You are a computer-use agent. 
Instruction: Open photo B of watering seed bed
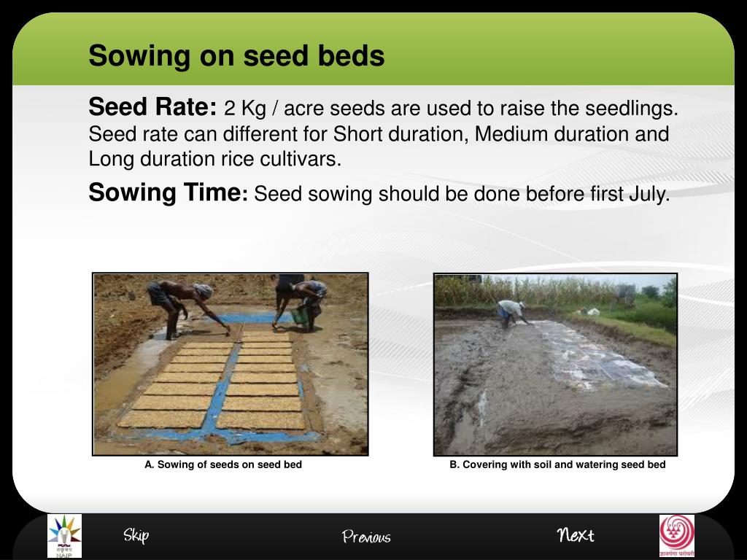pyautogui.click(x=555, y=365)
